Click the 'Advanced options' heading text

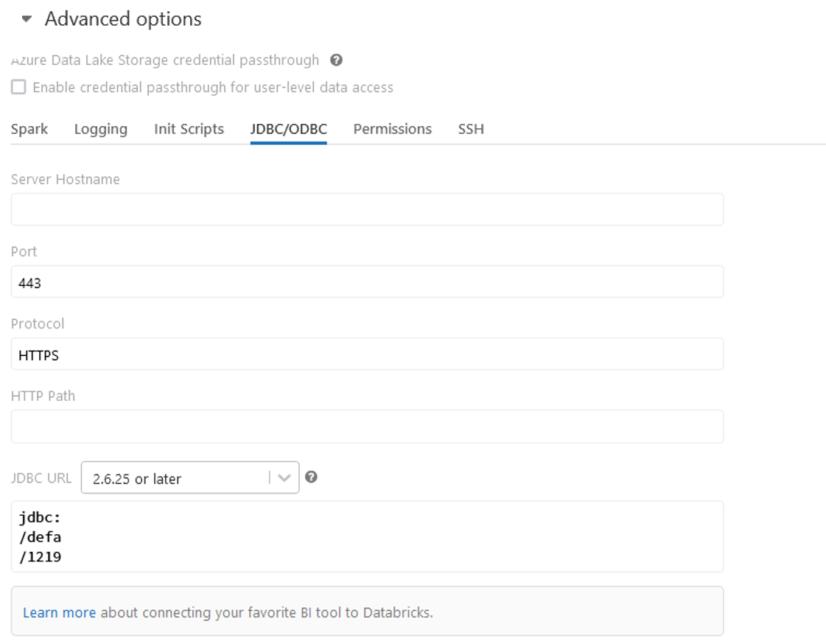pos(123,19)
